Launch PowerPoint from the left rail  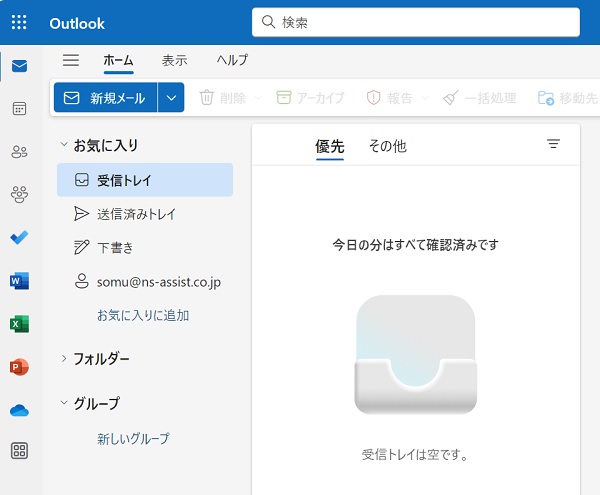(20, 367)
